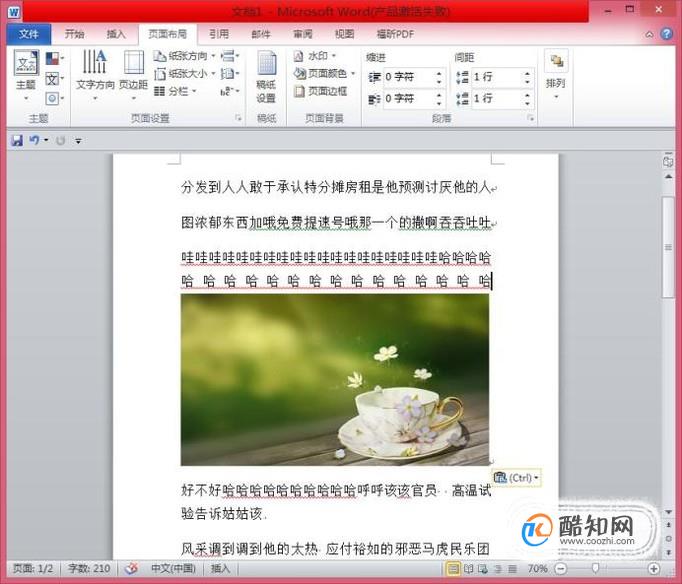Switch to draft view icon

[x=513, y=568]
